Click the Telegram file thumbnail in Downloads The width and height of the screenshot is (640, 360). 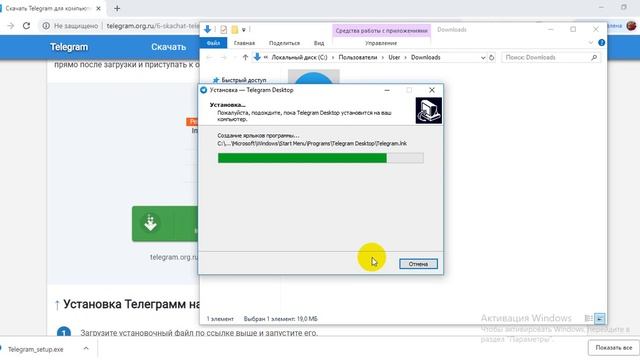[x=313, y=76]
